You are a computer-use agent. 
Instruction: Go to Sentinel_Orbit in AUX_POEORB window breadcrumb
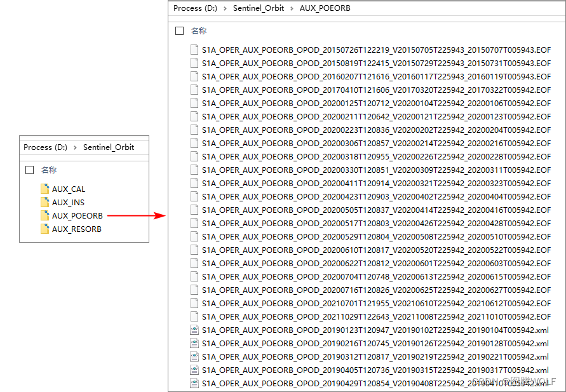click(259, 8)
